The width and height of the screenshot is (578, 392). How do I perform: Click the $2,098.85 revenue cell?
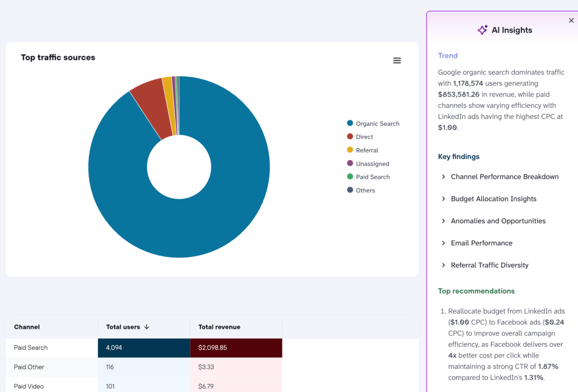[236, 348]
